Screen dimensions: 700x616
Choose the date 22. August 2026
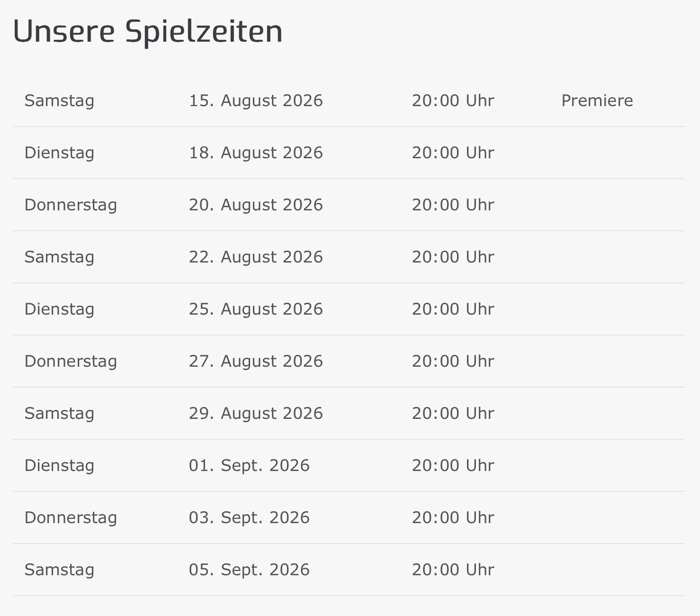(256, 257)
